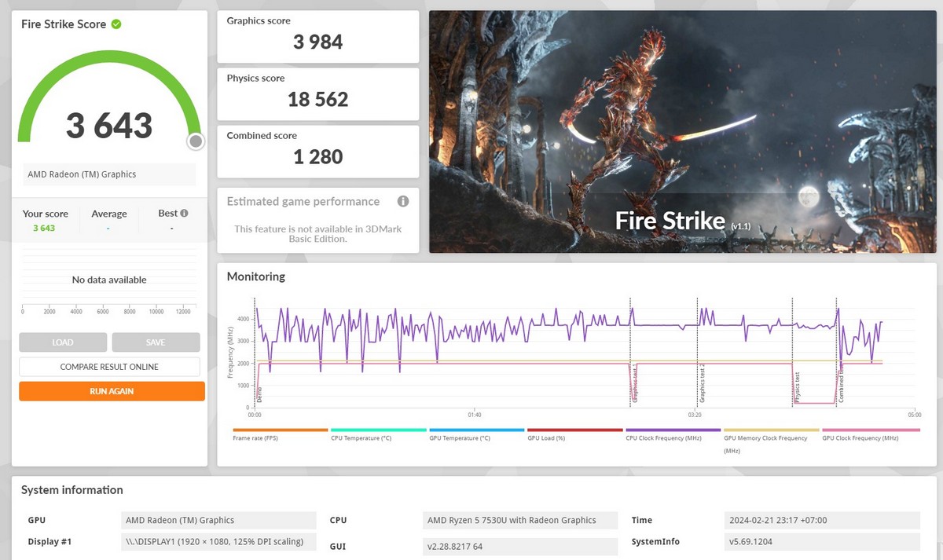Click the SAVE button

[156, 342]
